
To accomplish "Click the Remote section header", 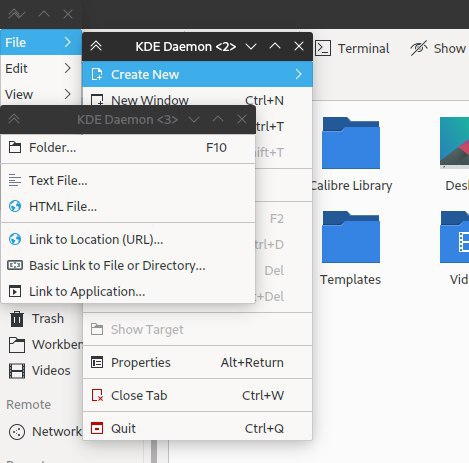I will (29, 404).
